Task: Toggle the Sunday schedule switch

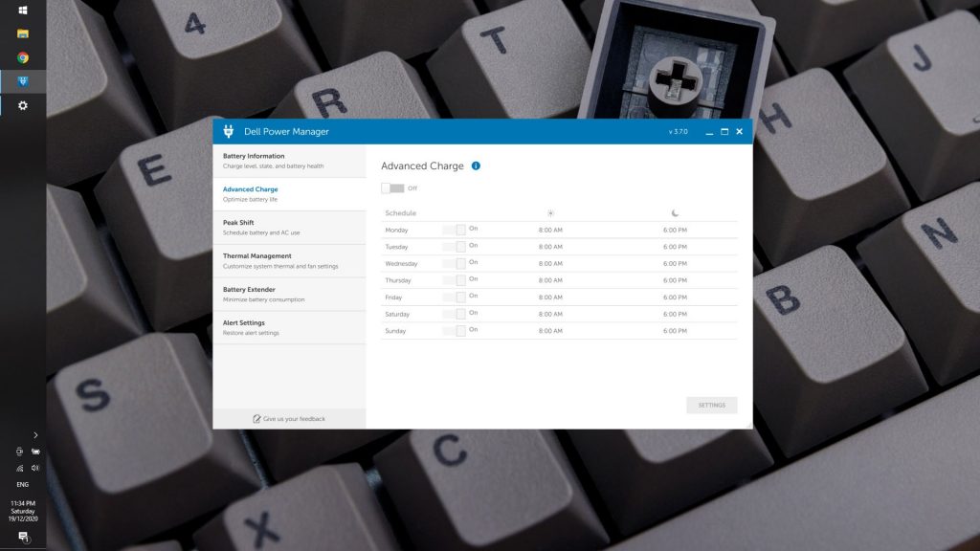Action: pos(454,331)
